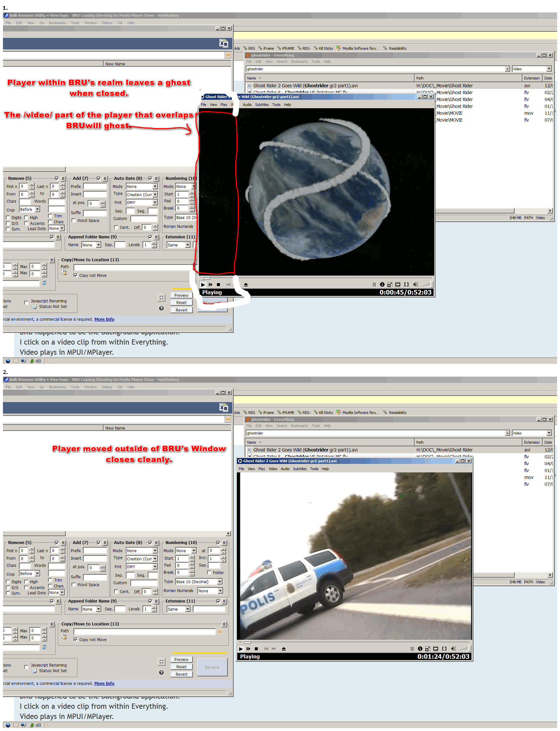Click volume slider in screenshot 1's player
560x731 pixels.
coord(427,284)
